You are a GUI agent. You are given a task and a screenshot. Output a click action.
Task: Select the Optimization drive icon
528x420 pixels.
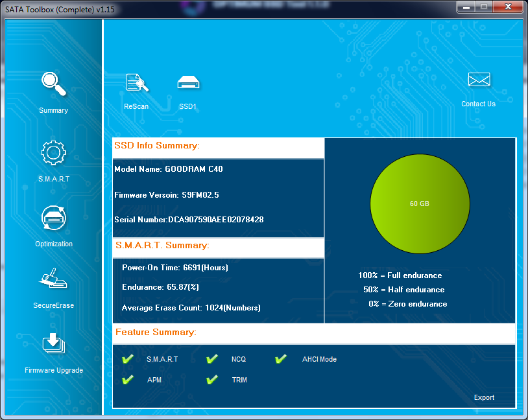(54, 218)
